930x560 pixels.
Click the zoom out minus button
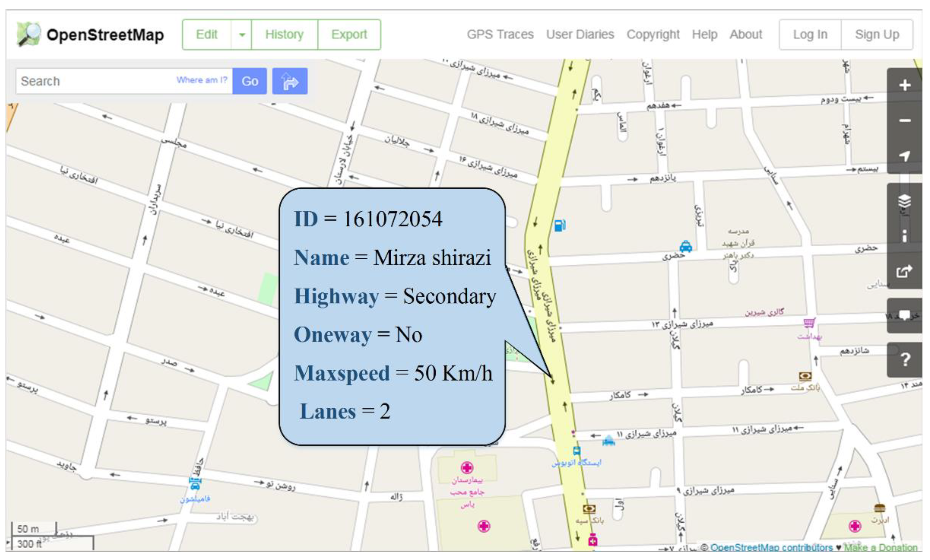coord(904,121)
